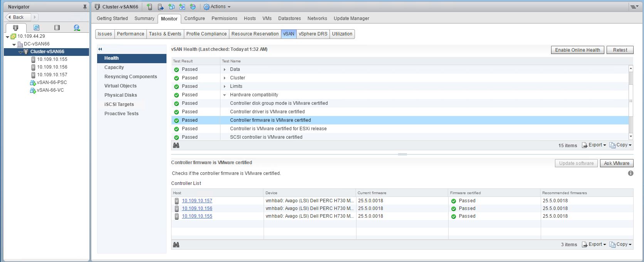Select Physical Disks in vSAN menu
Viewport: 644px width, 262px height.
coord(121,95)
